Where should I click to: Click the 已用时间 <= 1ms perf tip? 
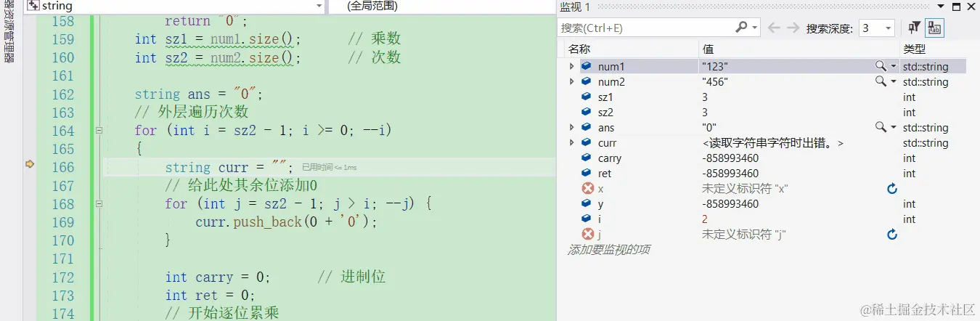(x=330, y=168)
